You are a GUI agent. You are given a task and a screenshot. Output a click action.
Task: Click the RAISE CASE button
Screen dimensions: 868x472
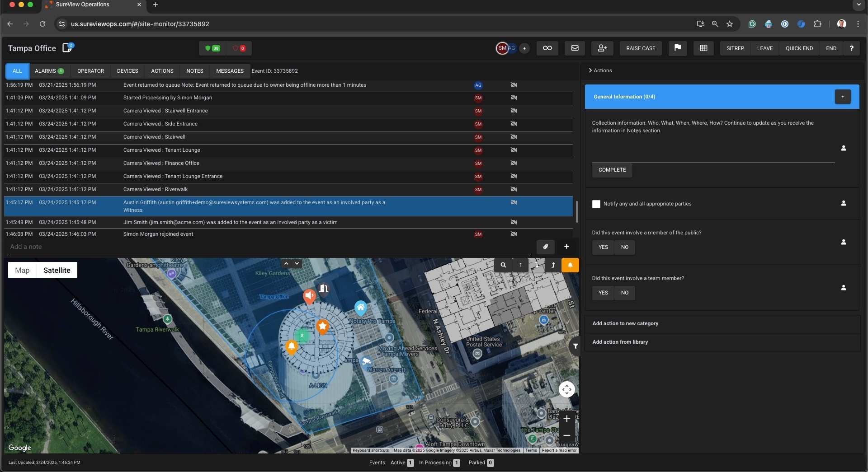(x=641, y=48)
